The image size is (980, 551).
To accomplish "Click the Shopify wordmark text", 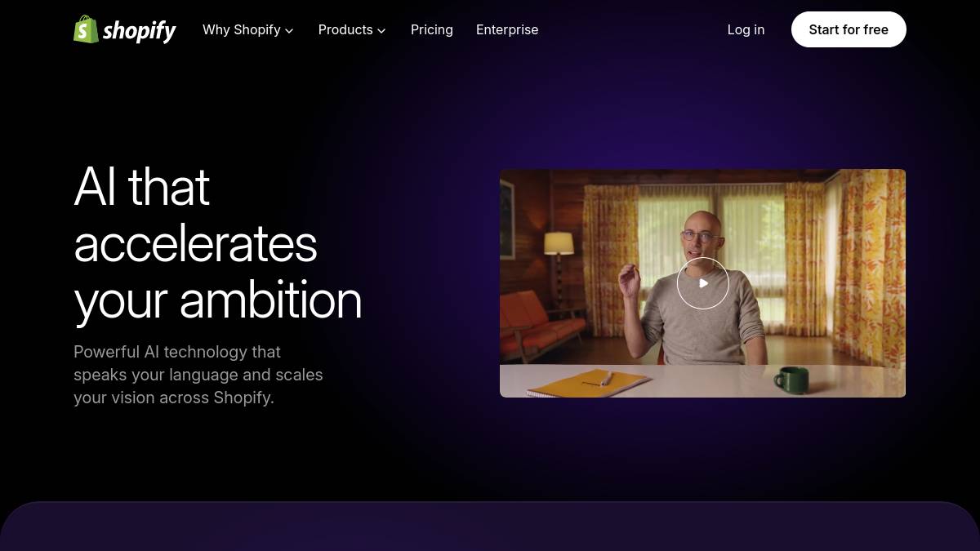I will 140,30.
